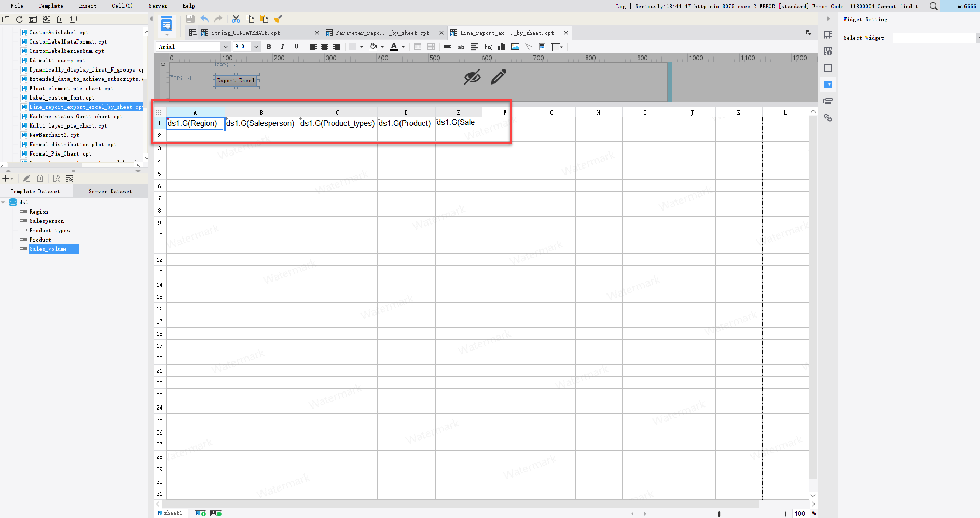Edit the selected dataset with the pencil icon

click(x=26, y=178)
